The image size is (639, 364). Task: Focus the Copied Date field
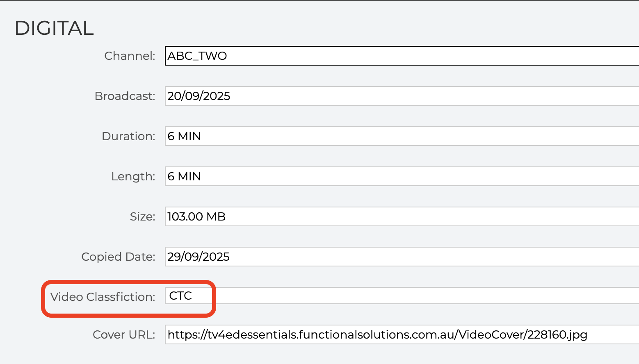[x=402, y=257]
